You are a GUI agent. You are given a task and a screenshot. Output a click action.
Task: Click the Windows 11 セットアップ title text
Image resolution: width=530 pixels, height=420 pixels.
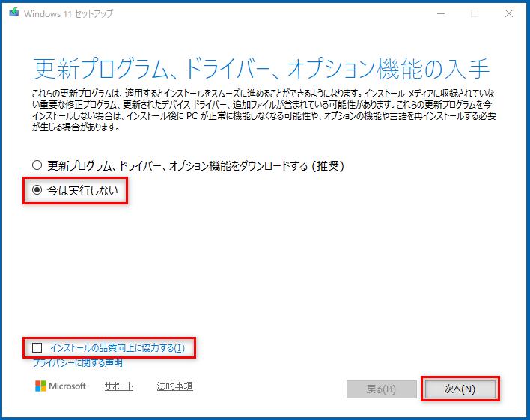pos(68,14)
